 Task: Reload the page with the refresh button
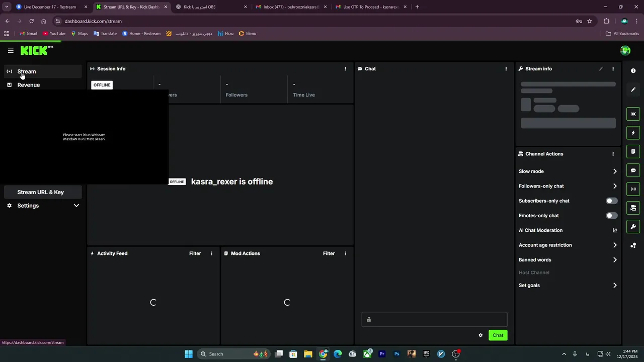click(x=31, y=21)
